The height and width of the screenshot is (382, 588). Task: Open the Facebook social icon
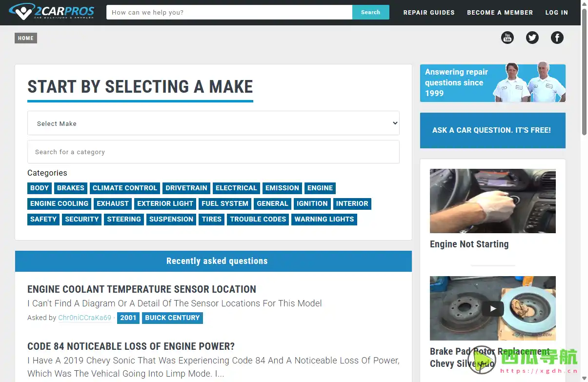(557, 38)
